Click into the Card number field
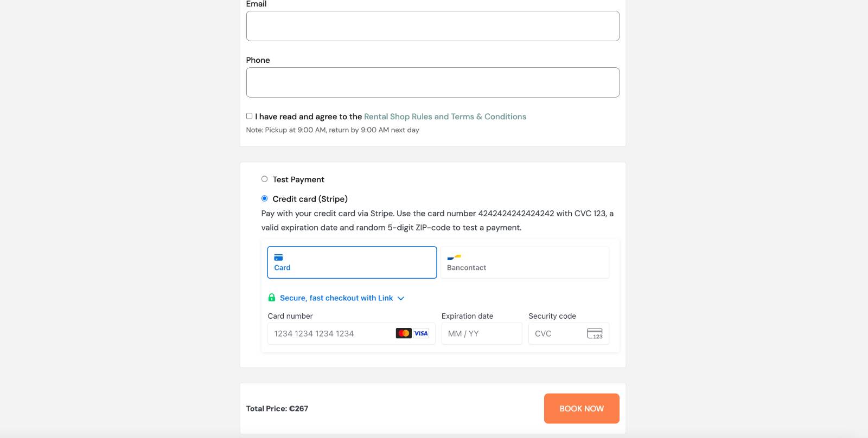The image size is (868, 438). pyautogui.click(x=331, y=333)
